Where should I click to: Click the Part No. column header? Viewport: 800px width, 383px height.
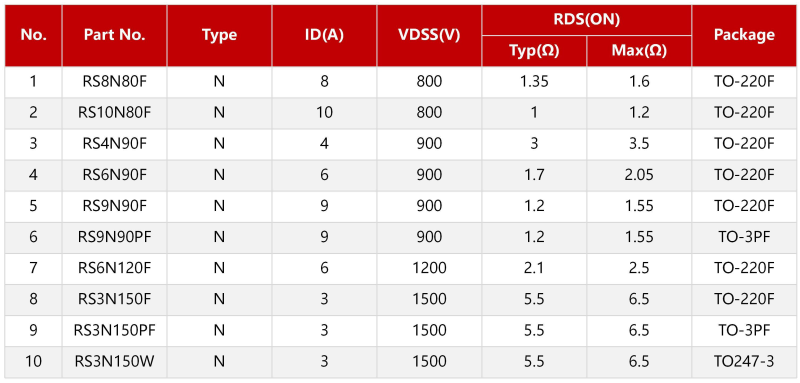[x=114, y=35]
